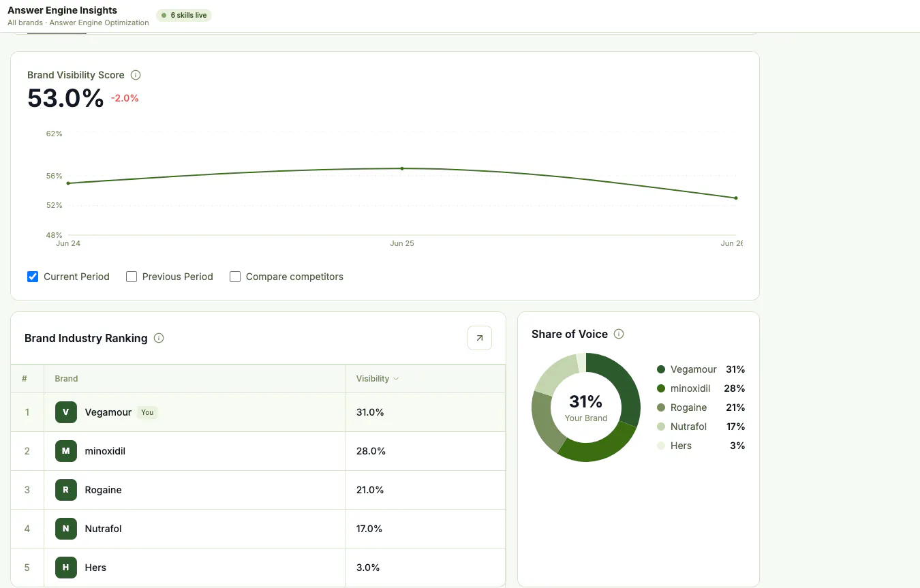The height and width of the screenshot is (588, 920).
Task: Open the Brand Industry Ranking info icon
Action: 159,338
